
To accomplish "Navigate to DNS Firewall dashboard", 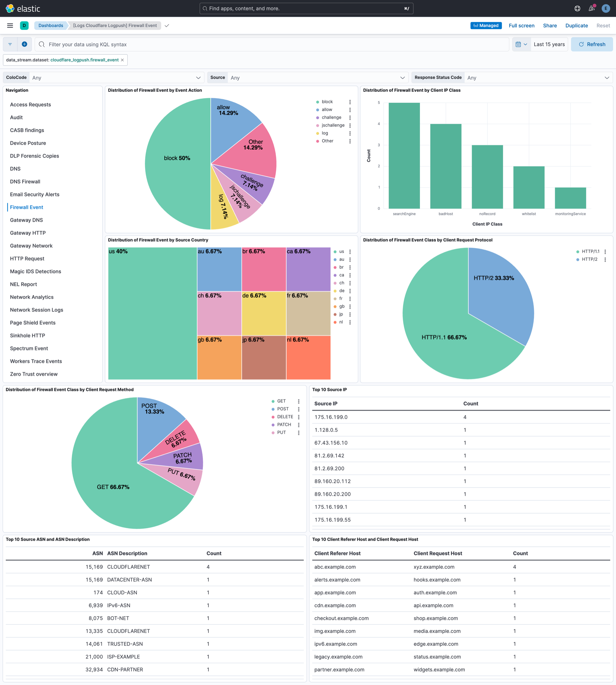I will coord(25,182).
